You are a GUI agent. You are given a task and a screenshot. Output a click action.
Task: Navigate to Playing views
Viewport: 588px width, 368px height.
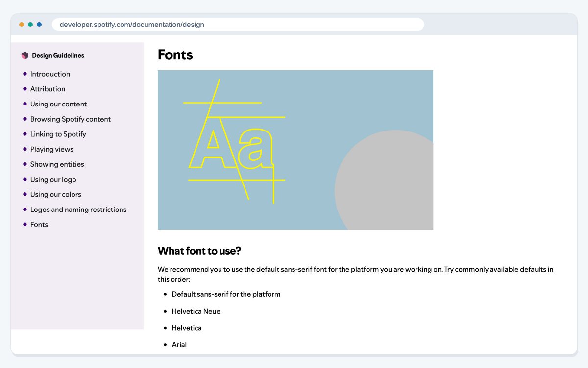pos(51,149)
